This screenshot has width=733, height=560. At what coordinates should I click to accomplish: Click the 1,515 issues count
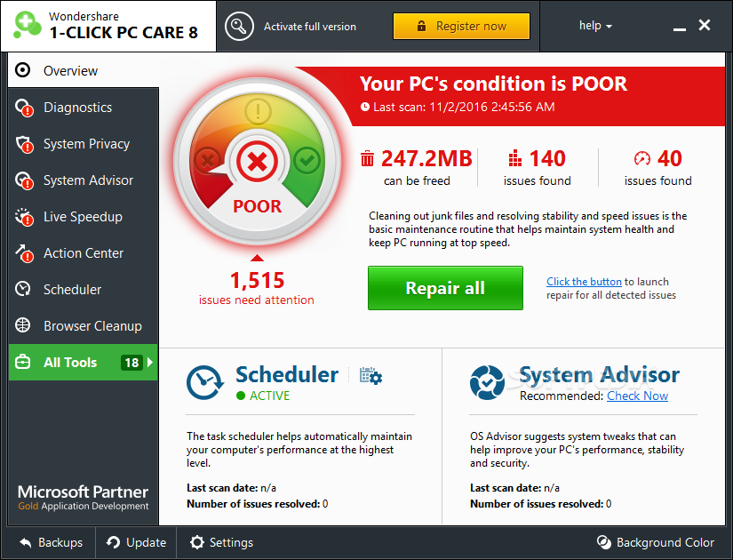(257, 280)
